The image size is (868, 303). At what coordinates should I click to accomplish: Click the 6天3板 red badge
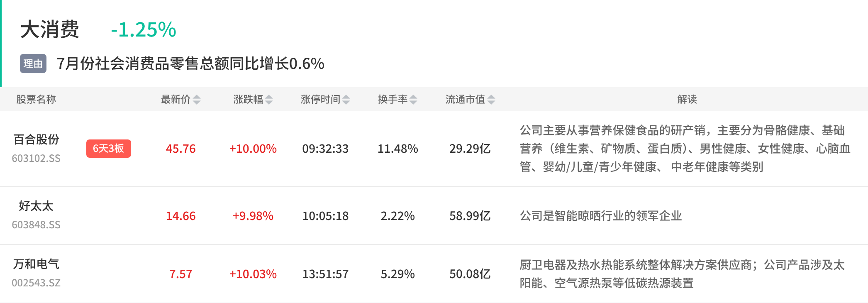pos(109,149)
